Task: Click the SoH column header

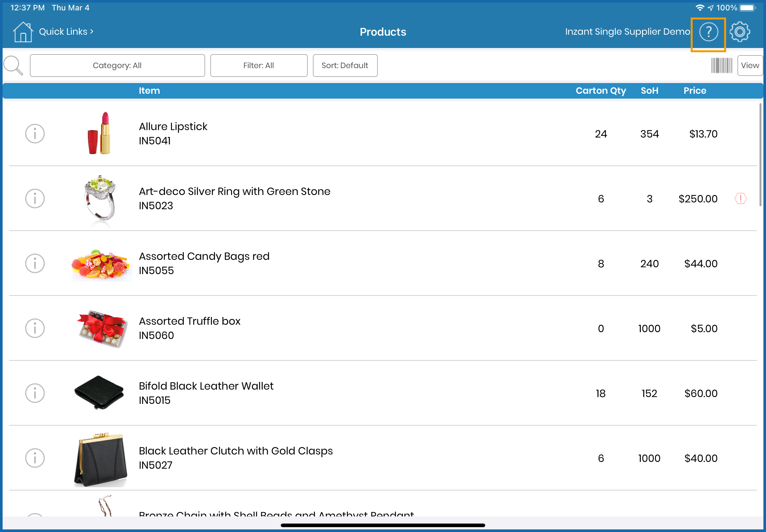Action: (x=649, y=91)
